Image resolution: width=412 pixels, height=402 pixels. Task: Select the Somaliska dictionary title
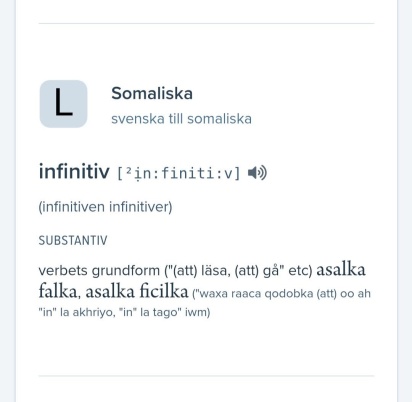(152, 93)
